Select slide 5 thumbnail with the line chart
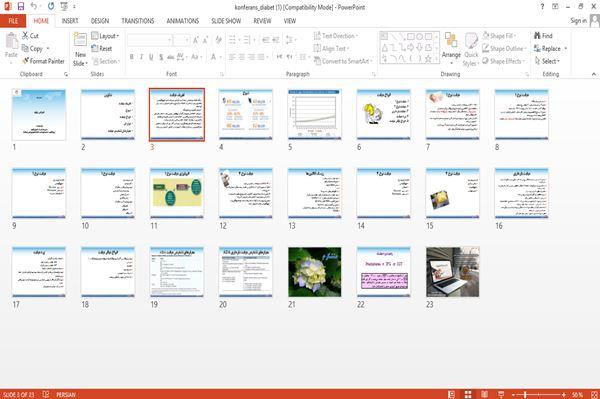The image size is (600, 399). [x=315, y=114]
